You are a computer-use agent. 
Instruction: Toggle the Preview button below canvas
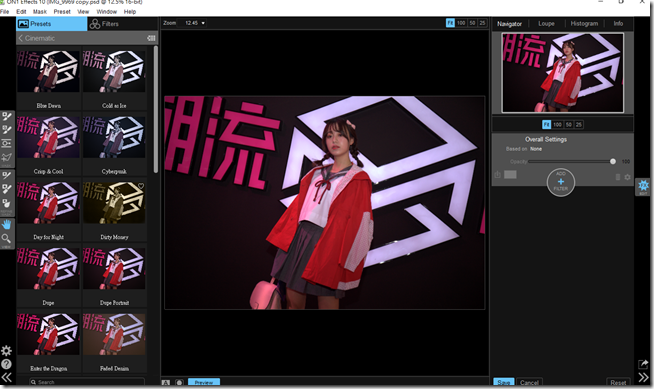pyautogui.click(x=204, y=382)
